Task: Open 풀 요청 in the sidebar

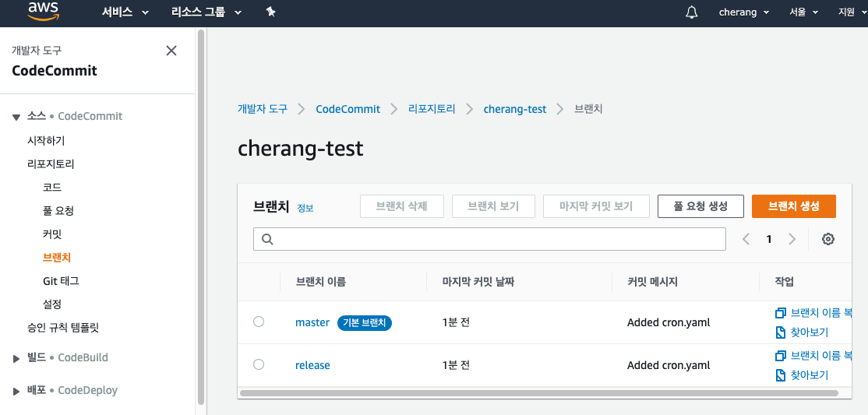Action: tap(58, 211)
